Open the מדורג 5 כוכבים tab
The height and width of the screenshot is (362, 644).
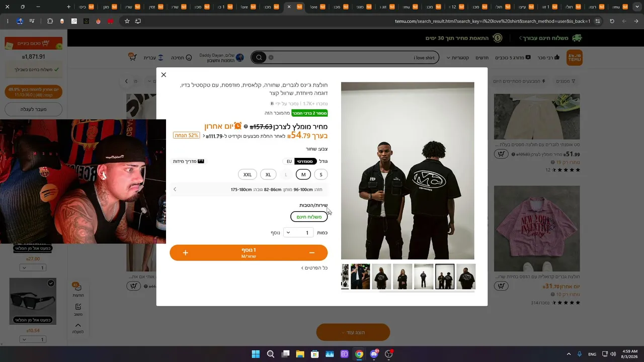[513, 58]
